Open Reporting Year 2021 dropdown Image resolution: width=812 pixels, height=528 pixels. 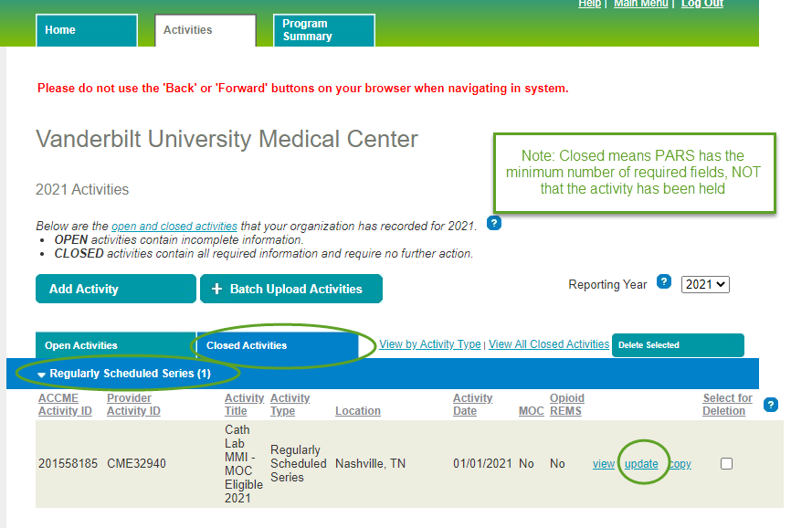click(705, 284)
